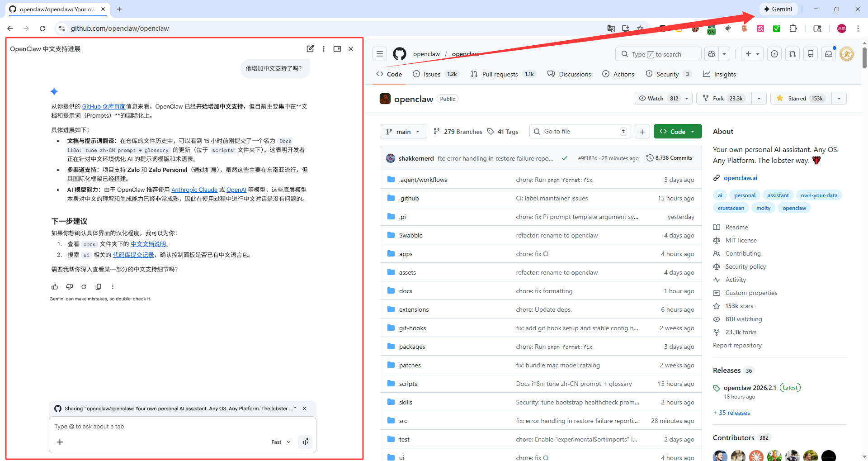Click the thumbs down icon below the response
The height and width of the screenshot is (461, 868).
click(x=70, y=287)
